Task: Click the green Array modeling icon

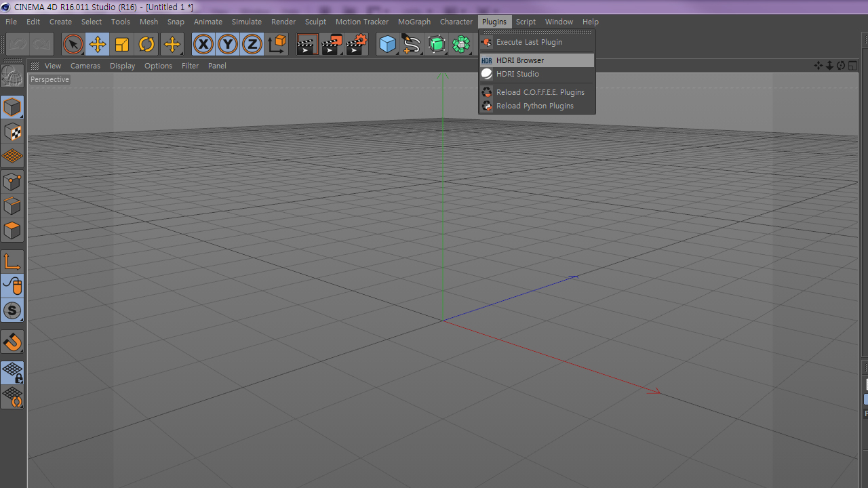Action: pos(461,45)
